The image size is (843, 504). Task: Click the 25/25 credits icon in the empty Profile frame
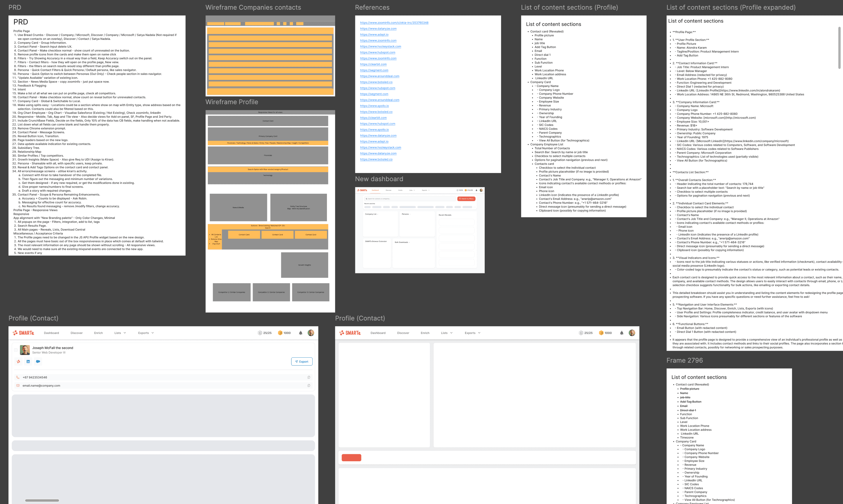[x=581, y=333]
